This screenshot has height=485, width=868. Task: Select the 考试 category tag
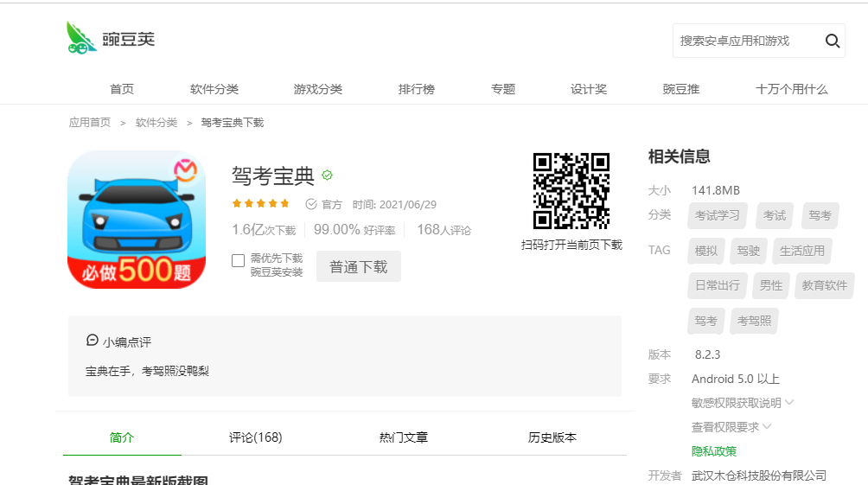click(775, 215)
